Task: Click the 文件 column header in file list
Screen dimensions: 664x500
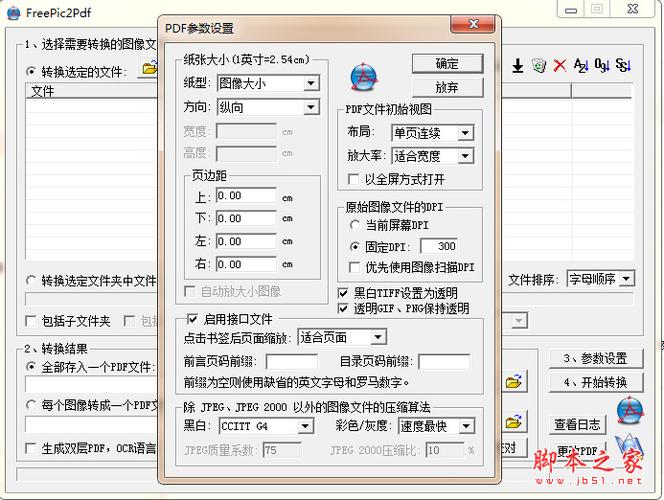Action: tap(91, 91)
